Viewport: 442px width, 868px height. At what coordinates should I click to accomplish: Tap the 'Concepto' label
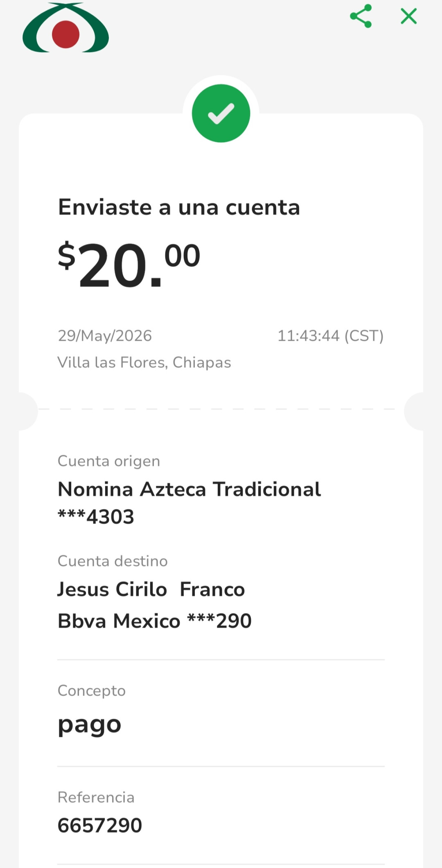92,691
